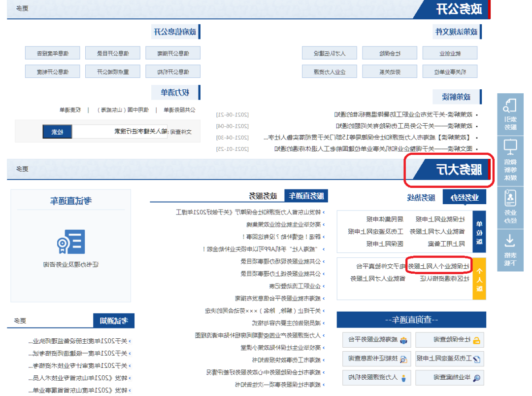This screenshot has width=532, height=396.
Task: Open 重点领域公开 button
Action: [x=113, y=72]
